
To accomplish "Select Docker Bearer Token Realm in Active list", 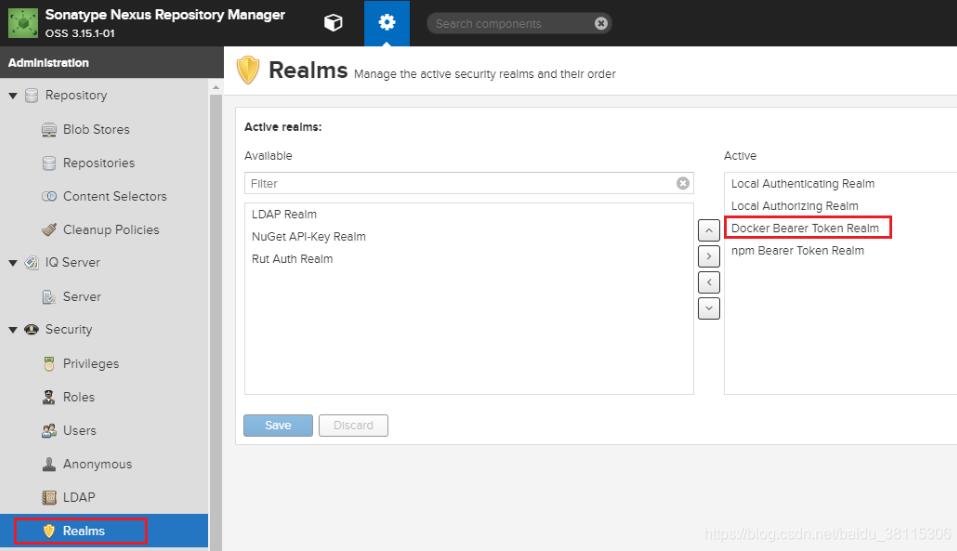I will coord(805,228).
